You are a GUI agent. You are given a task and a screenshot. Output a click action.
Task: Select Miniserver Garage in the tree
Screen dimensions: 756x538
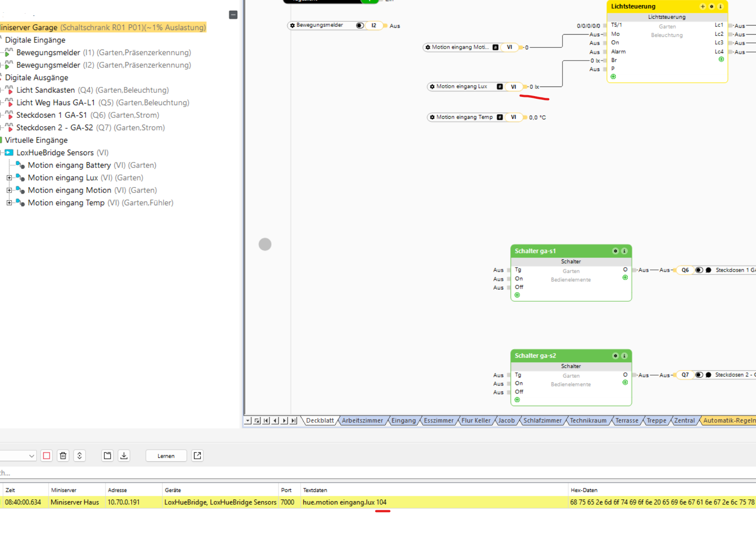103,27
